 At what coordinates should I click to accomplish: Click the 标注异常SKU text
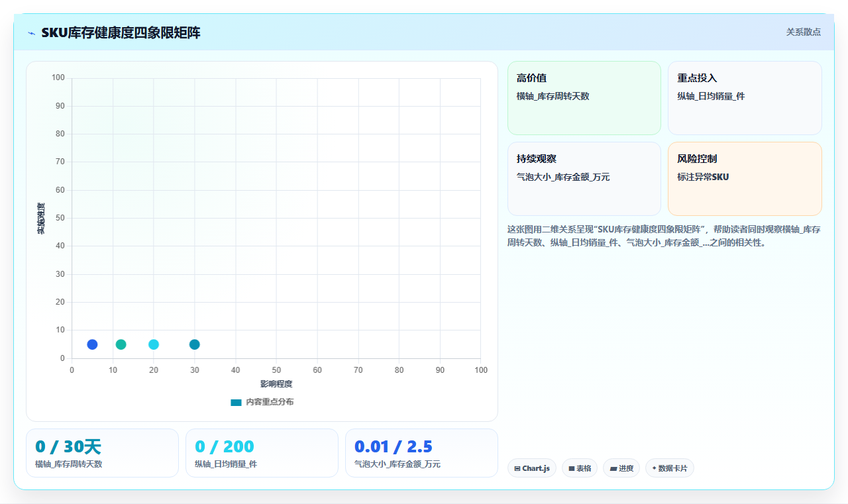tap(703, 177)
